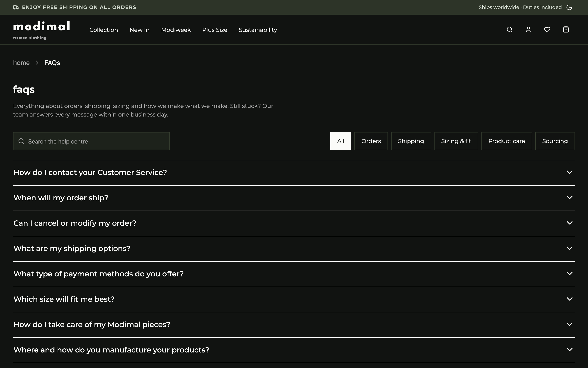Open the Collection menu

point(104,30)
